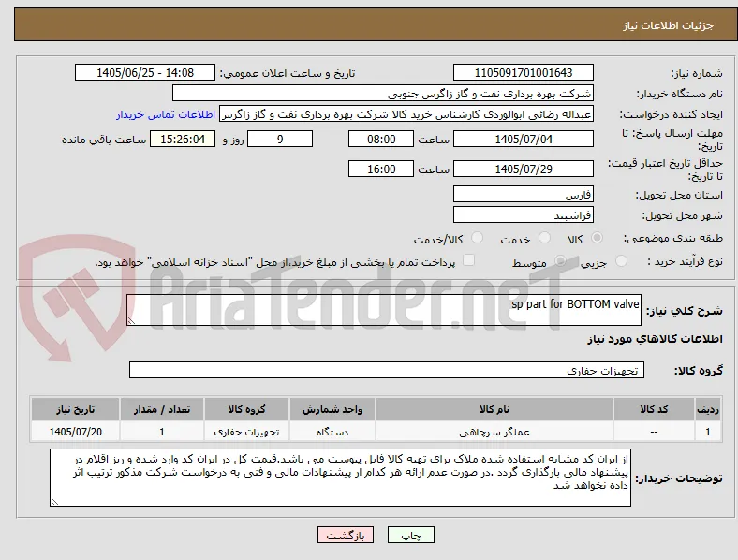This screenshot has height=560, width=738.
Task: Click the تجهیزات حفاری goods group field
Action: (x=387, y=370)
